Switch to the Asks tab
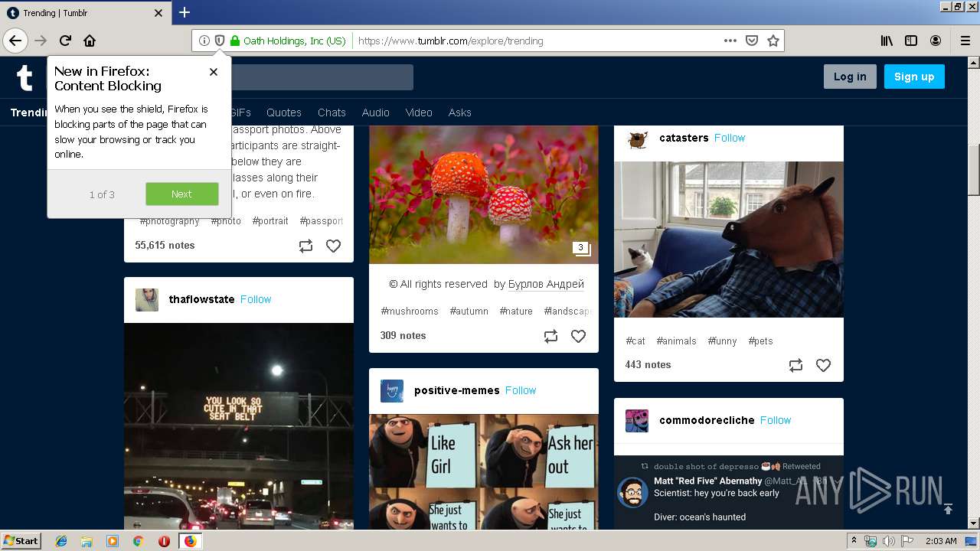 pyautogui.click(x=460, y=112)
